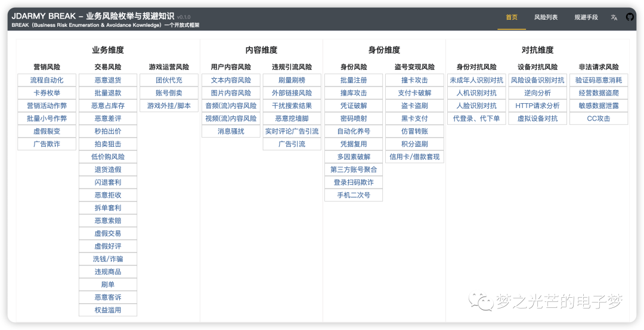The image size is (644, 330).
Task: Select the 撞库攻击 entry
Action: point(354,93)
